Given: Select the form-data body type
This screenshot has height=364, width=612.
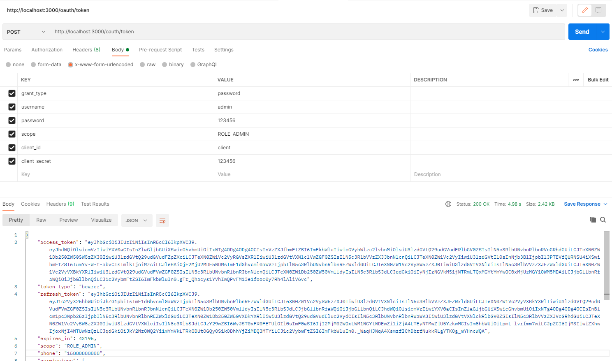Looking at the screenshot, I should coord(46,65).
